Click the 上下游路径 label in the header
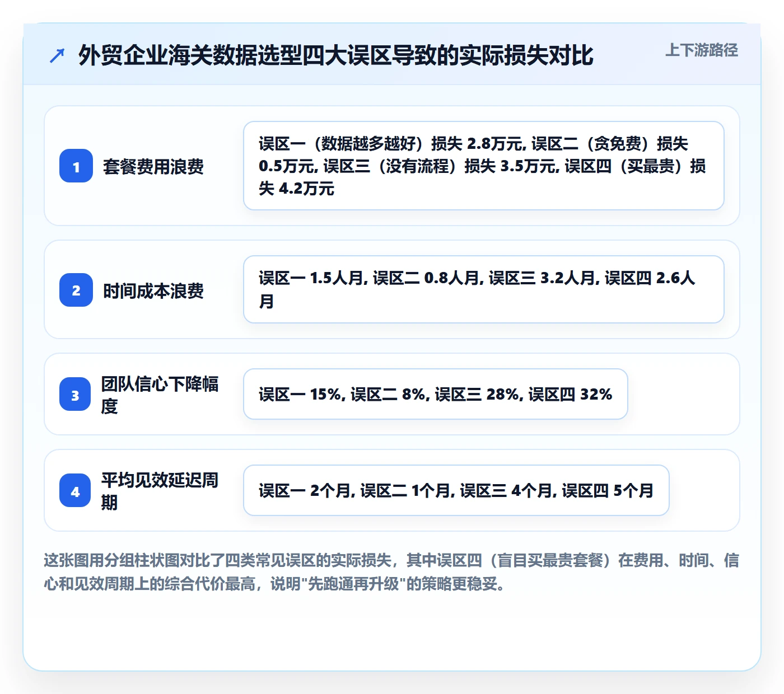 coord(702,50)
